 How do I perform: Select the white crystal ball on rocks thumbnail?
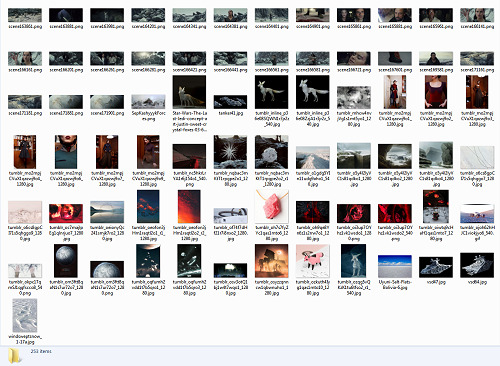(x=272, y=152)
